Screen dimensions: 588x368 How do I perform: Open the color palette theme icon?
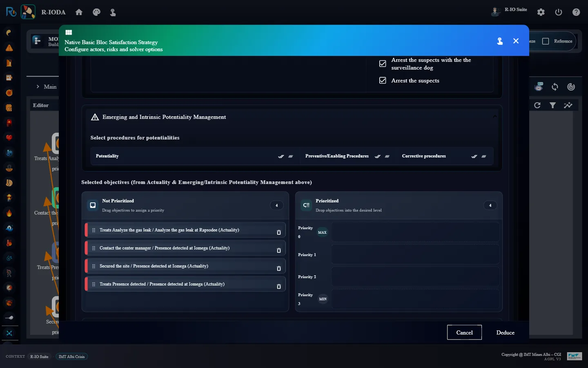click(96, 12)
